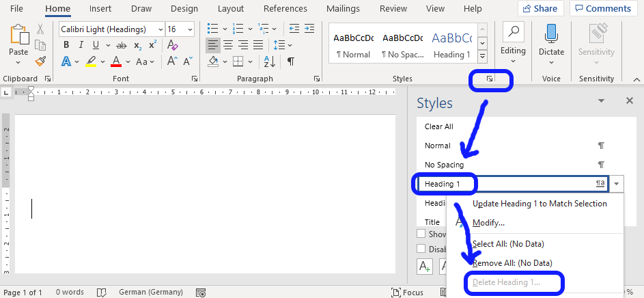The height and width of the screenshot is (298, 644).
Task: Open the Dictate microphone
Action: tap(551, 33)
